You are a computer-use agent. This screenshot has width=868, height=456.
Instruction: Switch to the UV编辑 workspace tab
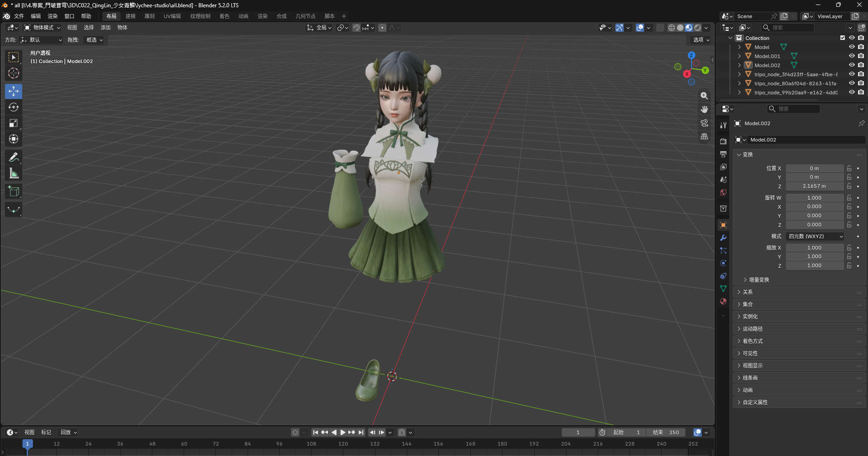coord(172,16)
